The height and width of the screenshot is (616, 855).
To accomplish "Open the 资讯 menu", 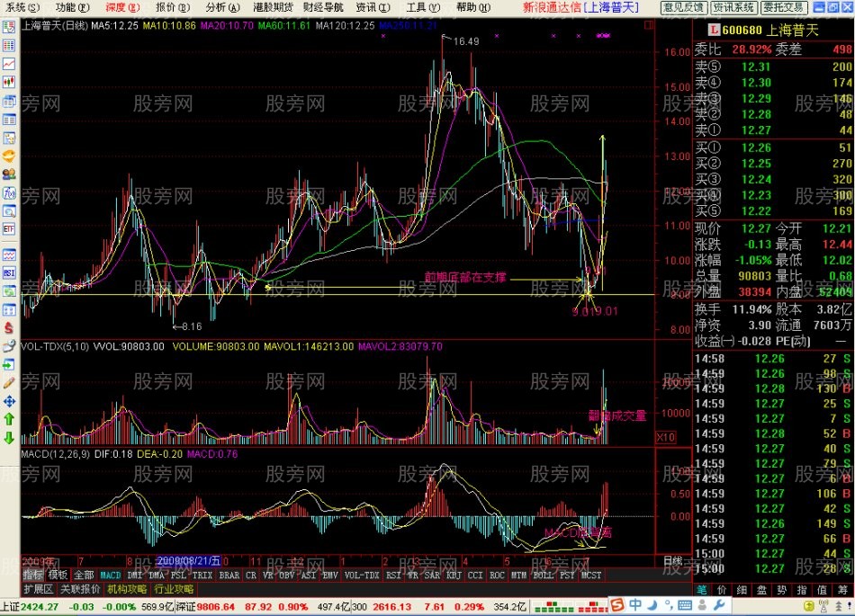I will (x=373, y=7).
